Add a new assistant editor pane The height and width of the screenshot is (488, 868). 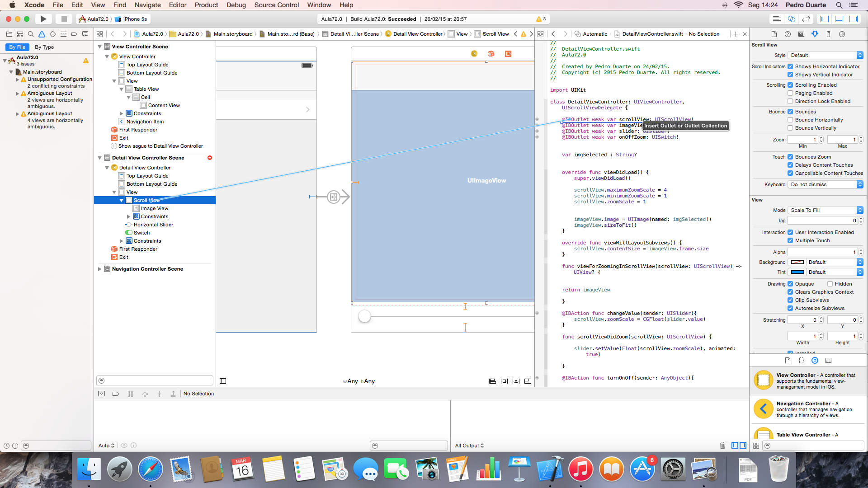point(736,34)
